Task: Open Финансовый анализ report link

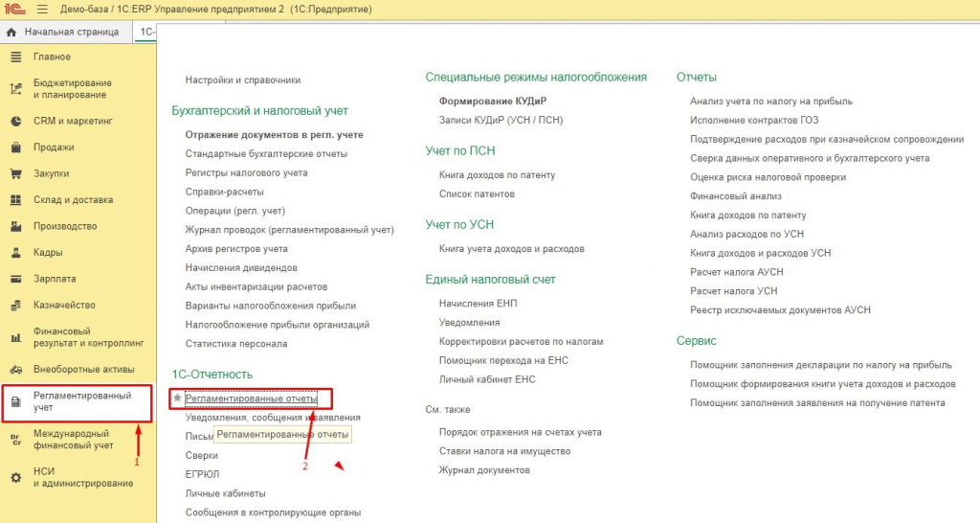Action: coord(736,195)
